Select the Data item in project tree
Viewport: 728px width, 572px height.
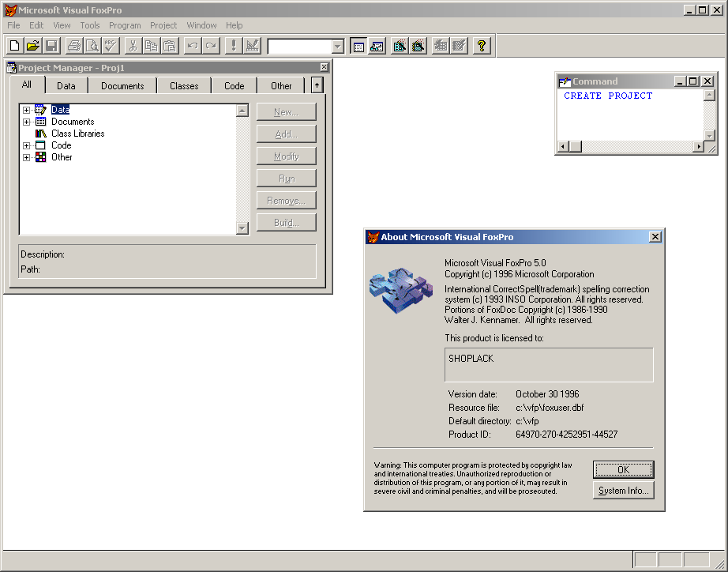click(60, 110)
